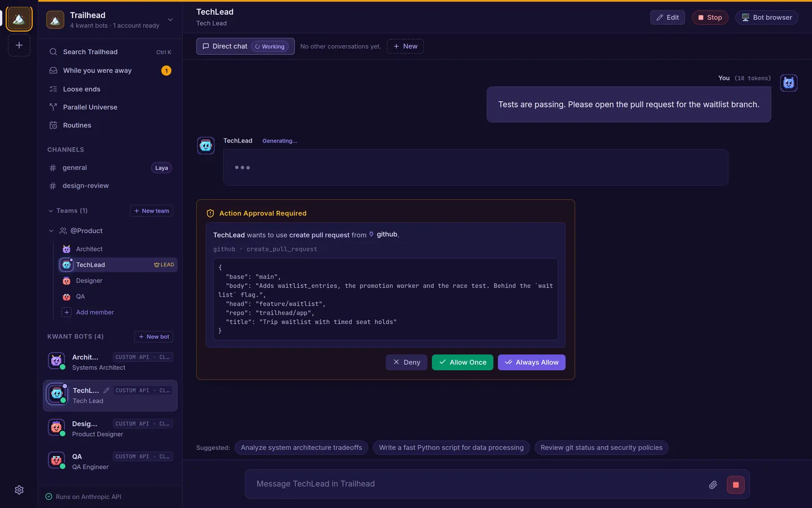Image resolution: width=812 pixels, height=508 pixels.
Task: Click the QA Engineer bot avatar
Action: pyautogui.click(x=56, y=461)
